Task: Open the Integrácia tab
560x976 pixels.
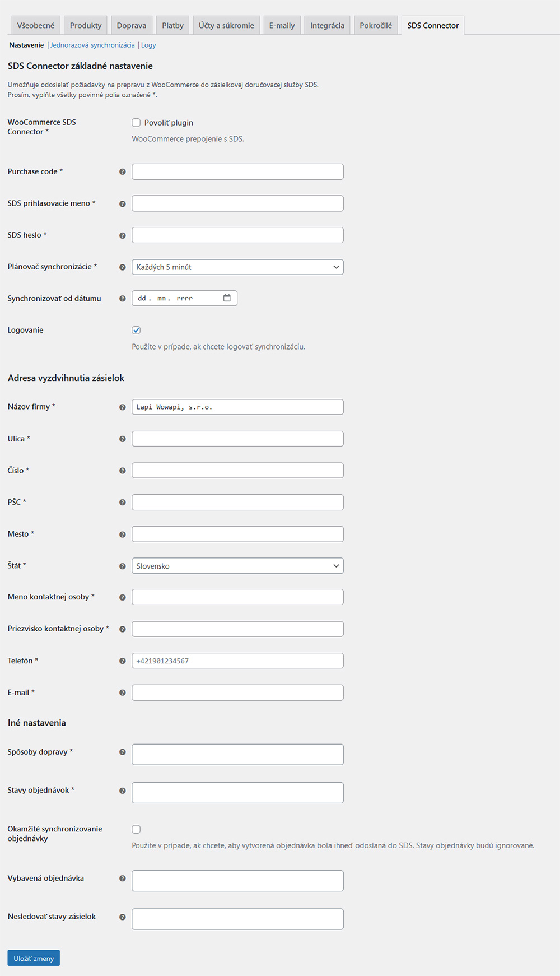Action: (328, 26)
